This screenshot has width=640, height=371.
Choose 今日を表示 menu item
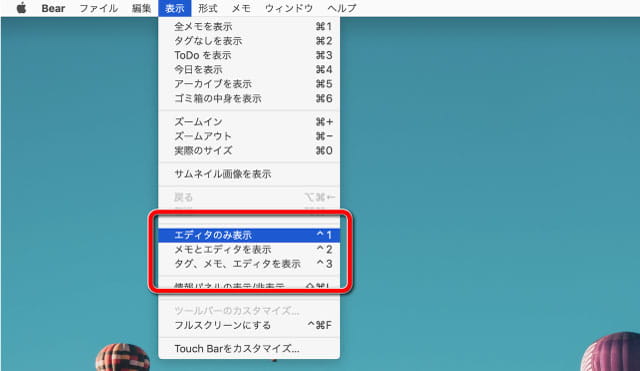click(x=249, y=70)
